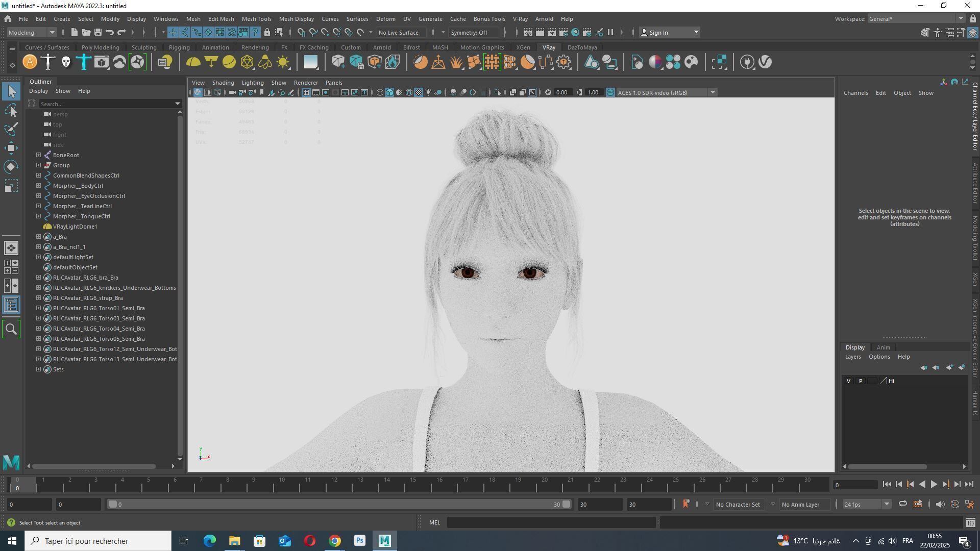
Task: Click the V-Ray sphere light shelf icon
Action: click(229, 62)
